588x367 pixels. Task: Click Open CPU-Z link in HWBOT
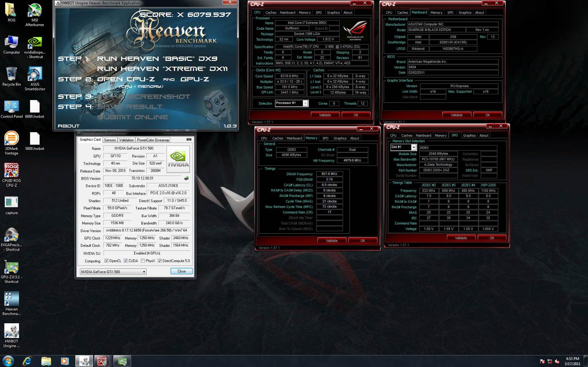point(126,79)
